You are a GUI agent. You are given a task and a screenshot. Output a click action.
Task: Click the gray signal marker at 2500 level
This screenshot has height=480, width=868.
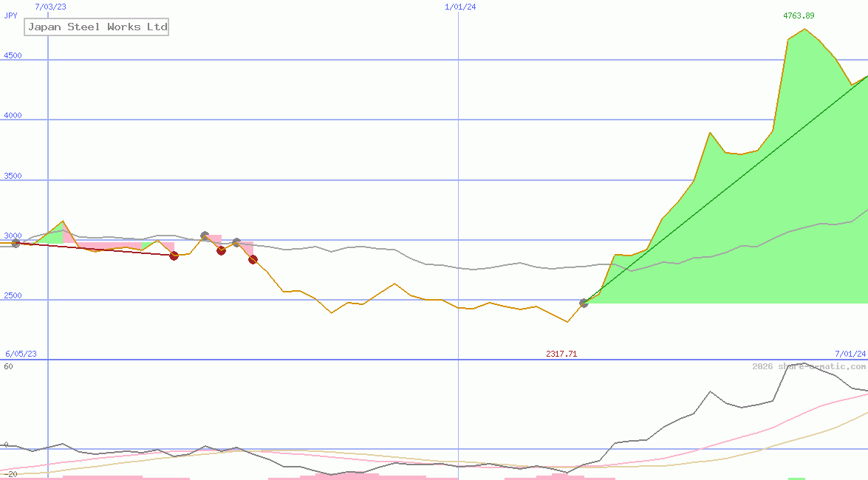tap(584, 303)
